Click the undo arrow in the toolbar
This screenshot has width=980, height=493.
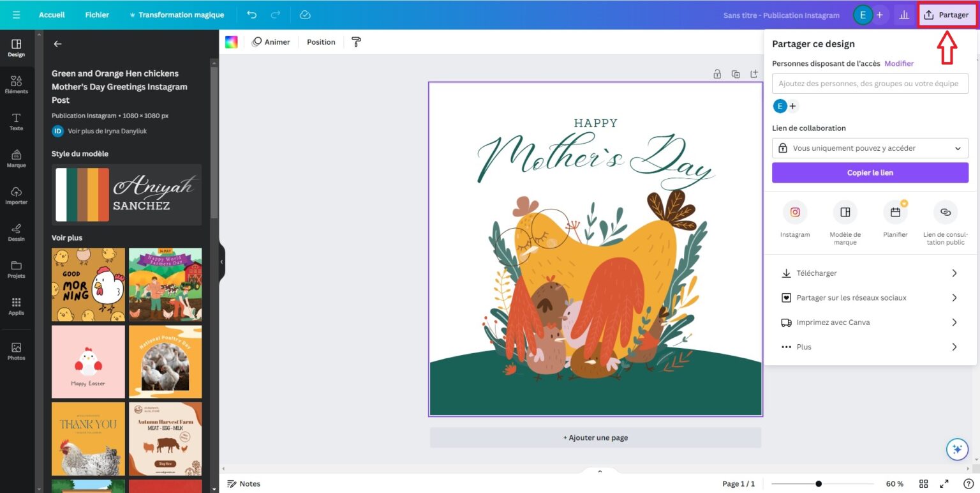click(x=252, y=15)
